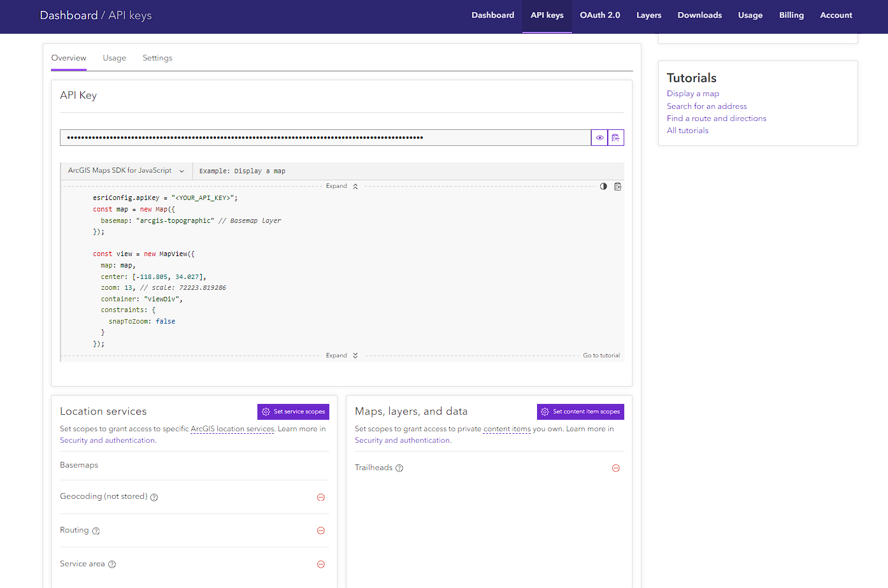Switch to the Overview tab

69,58
